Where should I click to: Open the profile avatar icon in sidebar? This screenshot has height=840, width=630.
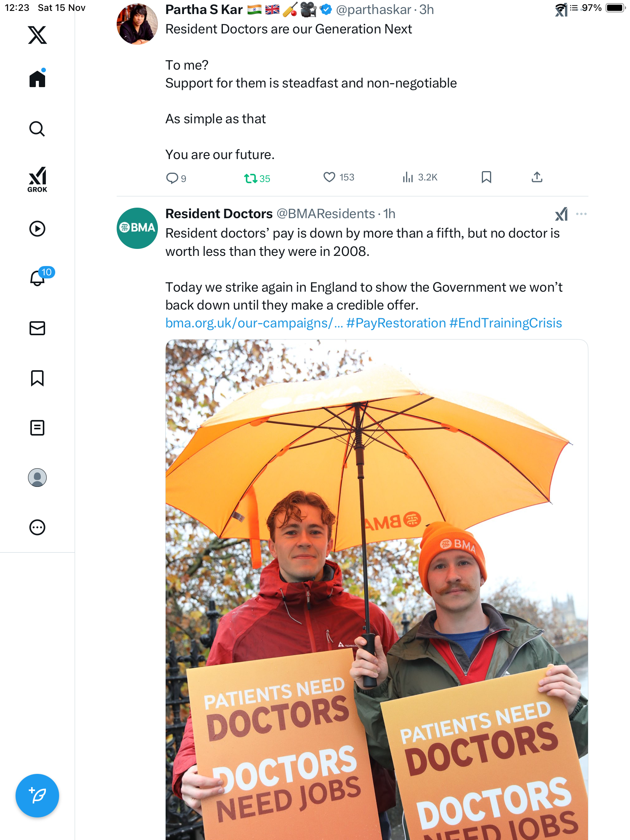[37, 478]
